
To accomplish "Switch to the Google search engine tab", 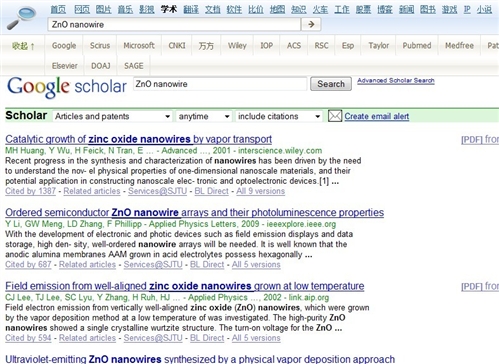I will (64, 46).
